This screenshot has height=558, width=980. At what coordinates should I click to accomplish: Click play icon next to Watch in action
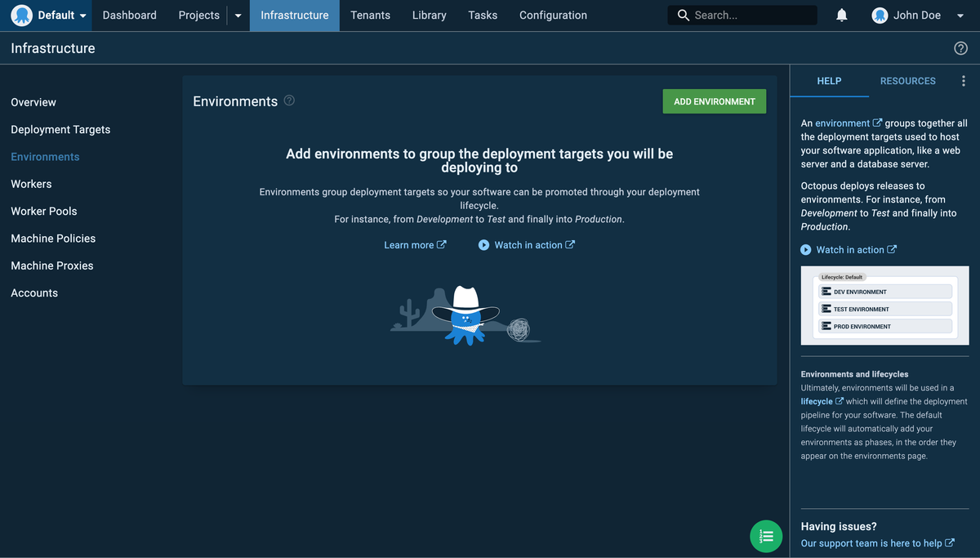coord(484,244)
